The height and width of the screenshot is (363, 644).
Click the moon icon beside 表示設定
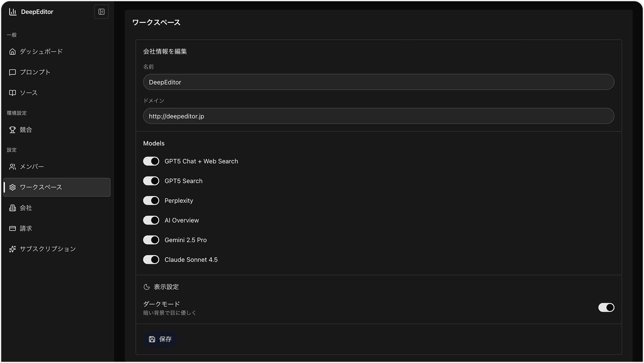[x=147, y=287]
